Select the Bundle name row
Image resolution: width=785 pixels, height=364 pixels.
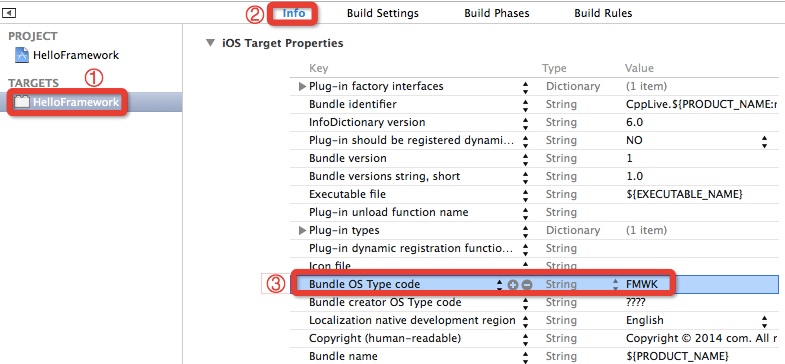[x=534, y=356]
